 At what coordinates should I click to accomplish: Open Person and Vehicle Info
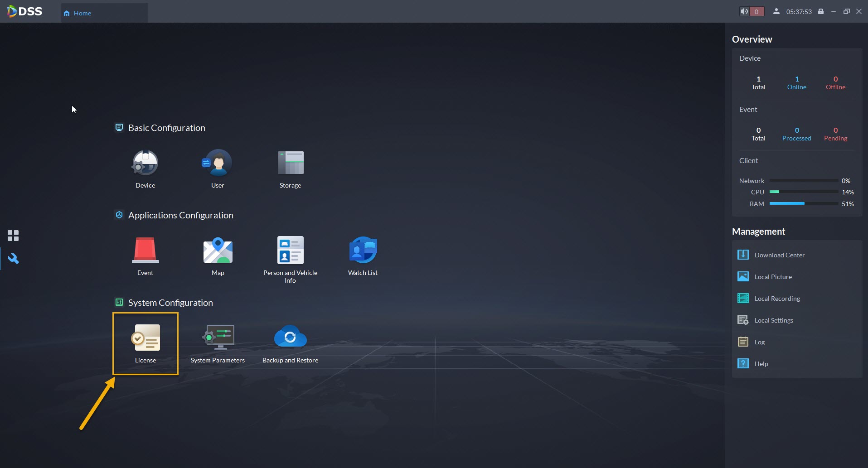pyautogui.click(x=291, y=250)
